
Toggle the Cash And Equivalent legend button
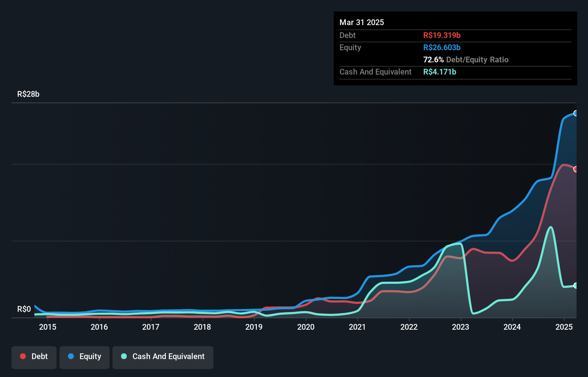163,357
